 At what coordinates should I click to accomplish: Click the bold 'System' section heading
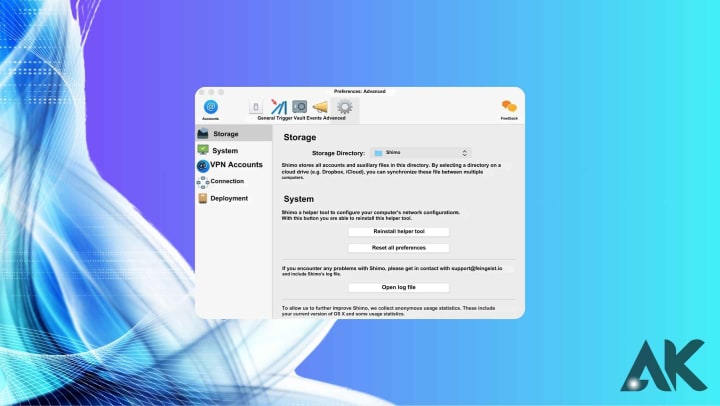[298, 199]
